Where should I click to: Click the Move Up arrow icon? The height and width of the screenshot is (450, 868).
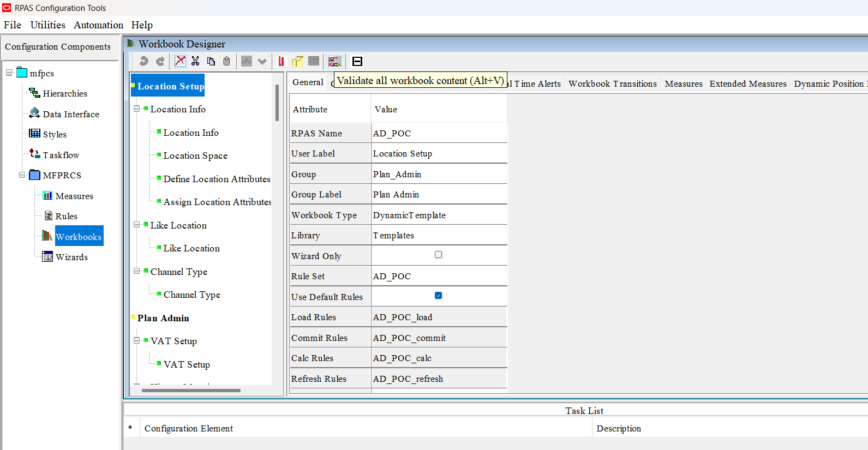pyautogui.click(x=247, y=61)
